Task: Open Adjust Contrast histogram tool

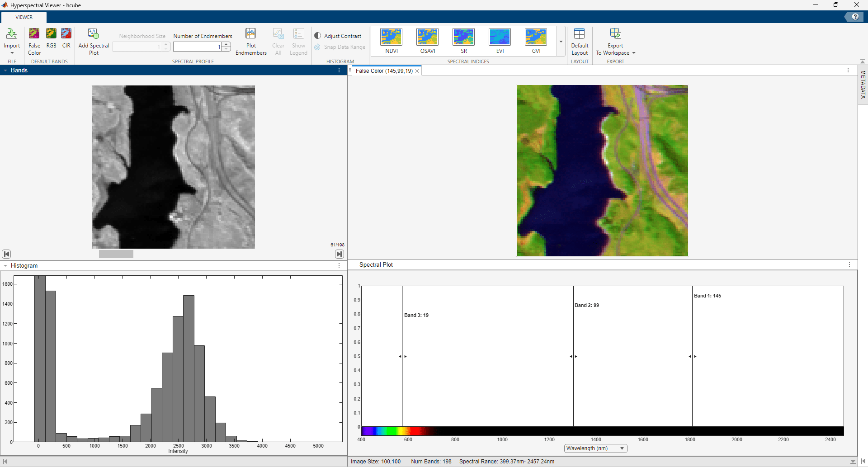Action: pos(339,36)
